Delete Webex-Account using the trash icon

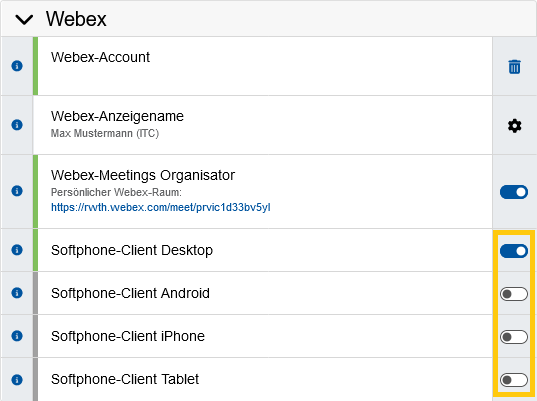pyautogui.click(x=514, y=66)
